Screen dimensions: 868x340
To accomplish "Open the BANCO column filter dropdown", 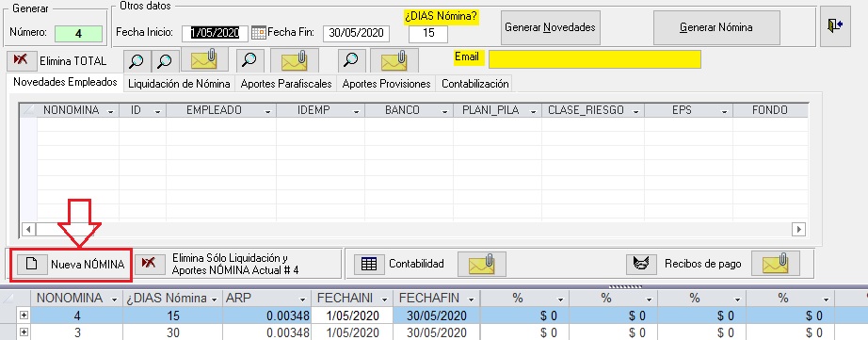I will (x=444, y=111).
